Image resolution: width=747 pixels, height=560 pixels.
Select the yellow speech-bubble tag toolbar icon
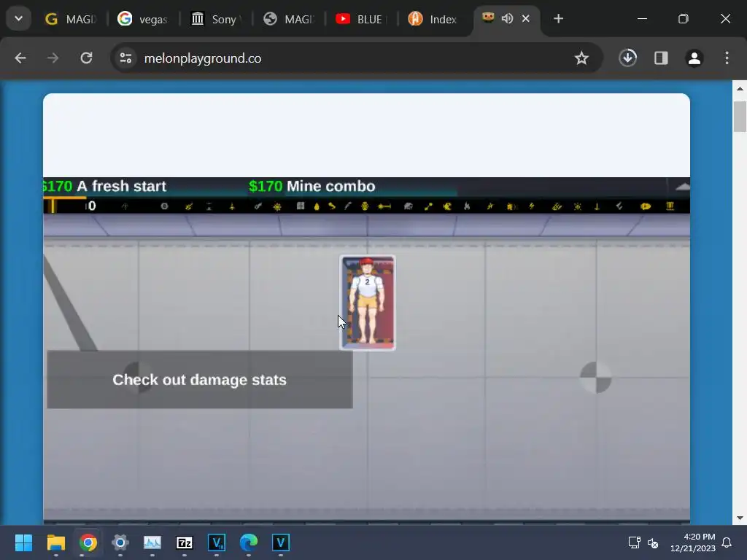click(x=646, y=206)
